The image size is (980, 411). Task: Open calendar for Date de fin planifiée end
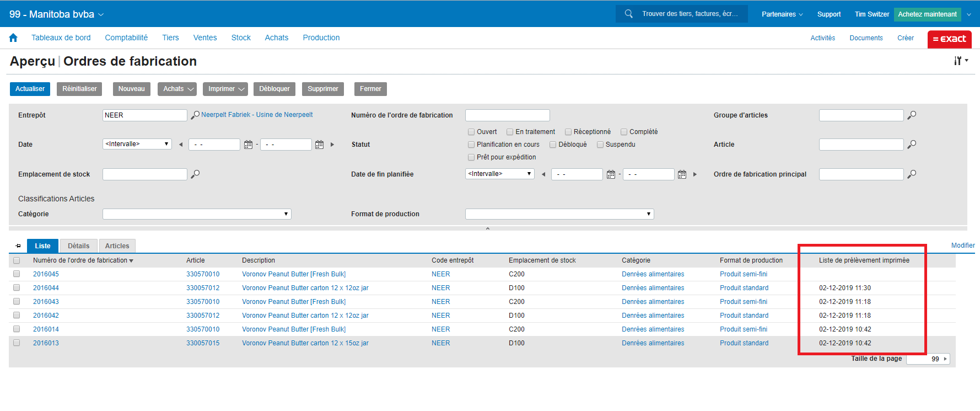pos(682,174)
